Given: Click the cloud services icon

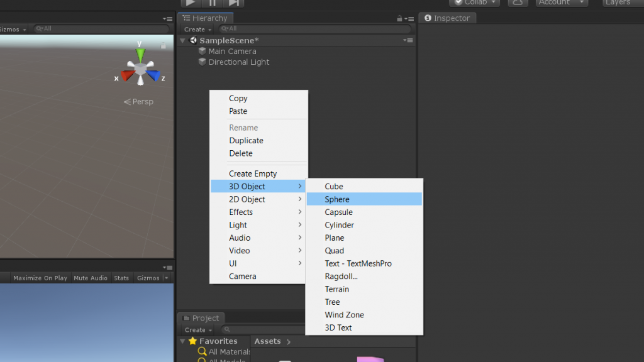Looking at the screenshot, I should [x=518, y=3].
